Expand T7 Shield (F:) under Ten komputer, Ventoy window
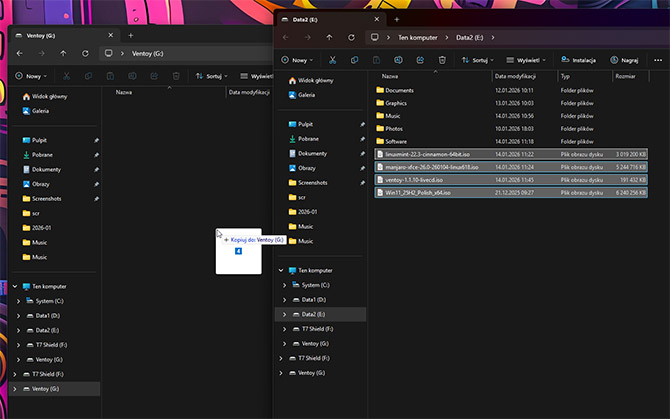Screen dimensions: 670x419 click(x=18, y=345)
